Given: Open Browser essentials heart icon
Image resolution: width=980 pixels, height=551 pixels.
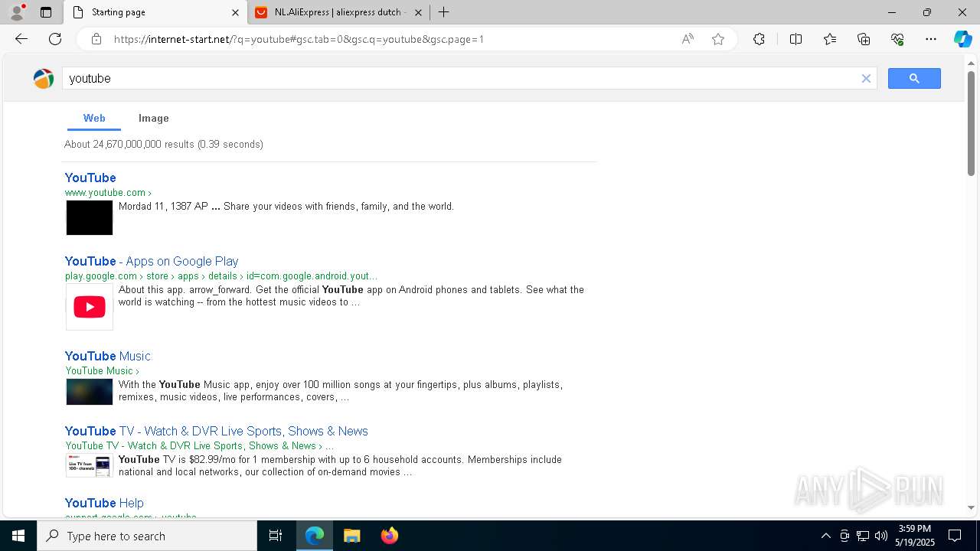Looking at the screenshot, I should [897, 39].
